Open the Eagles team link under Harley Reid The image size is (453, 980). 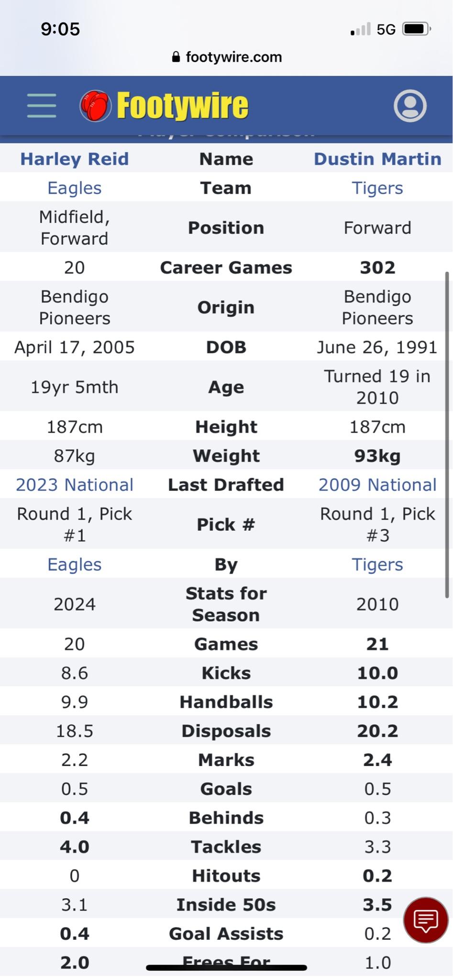pyautogui.click(x=75, y=188)
